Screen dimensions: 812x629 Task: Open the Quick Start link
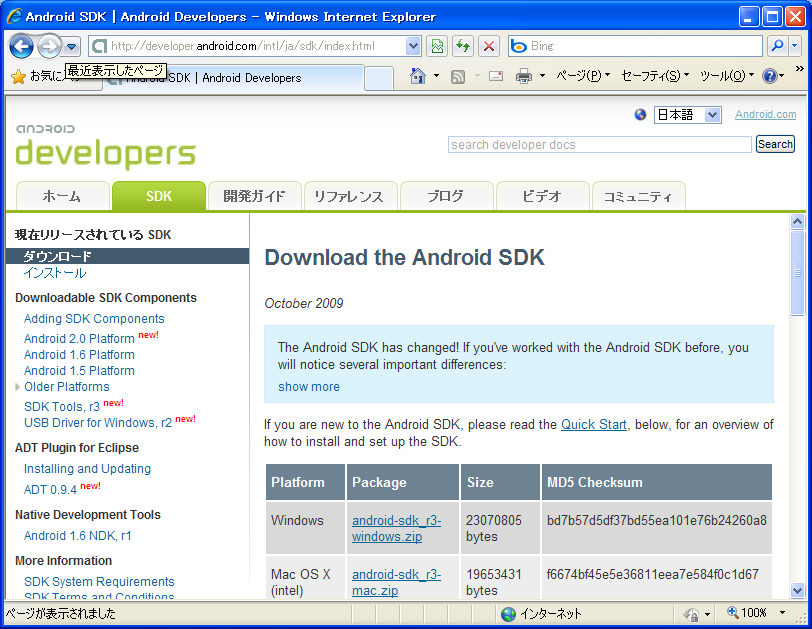point(593,425)
